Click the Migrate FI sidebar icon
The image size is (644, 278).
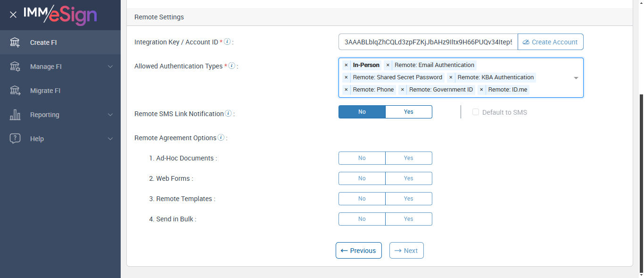click(15, 91)
